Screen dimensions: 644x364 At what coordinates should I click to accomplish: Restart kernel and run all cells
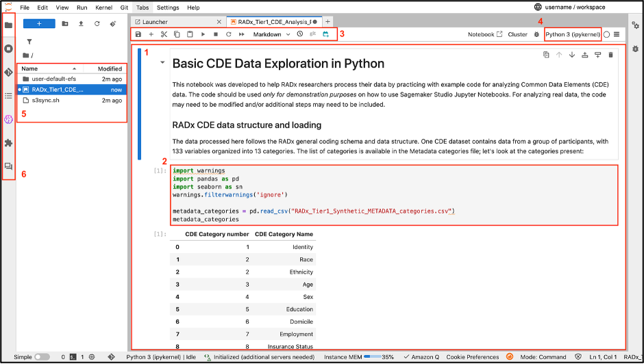click(x=241, y=34)
